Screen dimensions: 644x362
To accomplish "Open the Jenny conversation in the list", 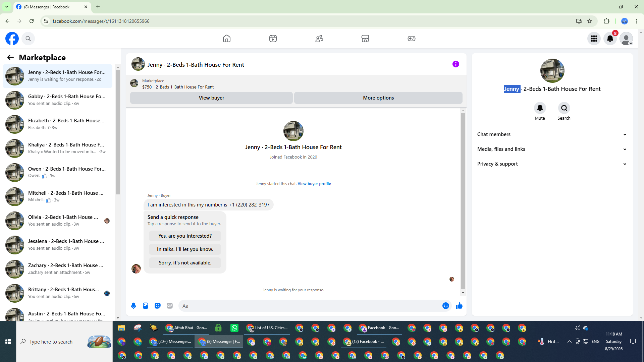I will point(58,76).
